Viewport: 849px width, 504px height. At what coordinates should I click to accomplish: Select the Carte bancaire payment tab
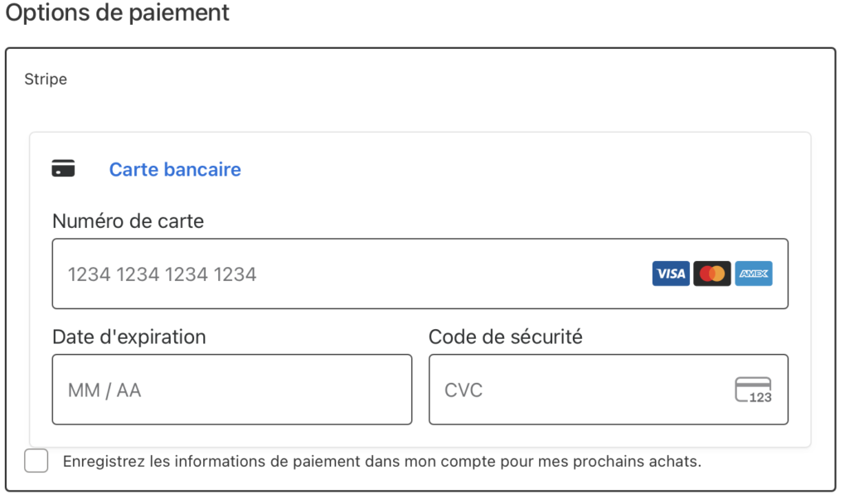click(175, 170)
